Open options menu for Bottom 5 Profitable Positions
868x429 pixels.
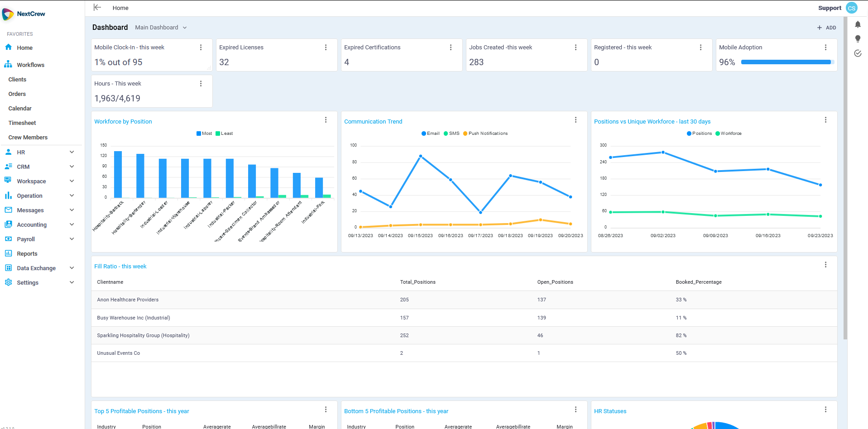coord(576,410)
